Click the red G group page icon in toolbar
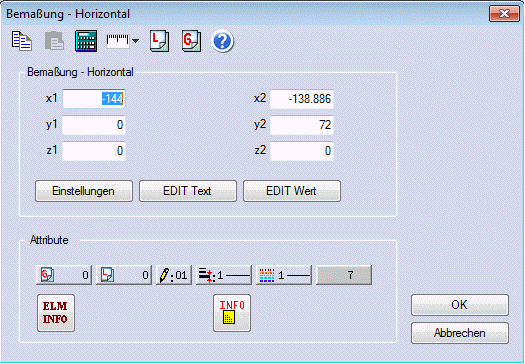 point(191,41)
